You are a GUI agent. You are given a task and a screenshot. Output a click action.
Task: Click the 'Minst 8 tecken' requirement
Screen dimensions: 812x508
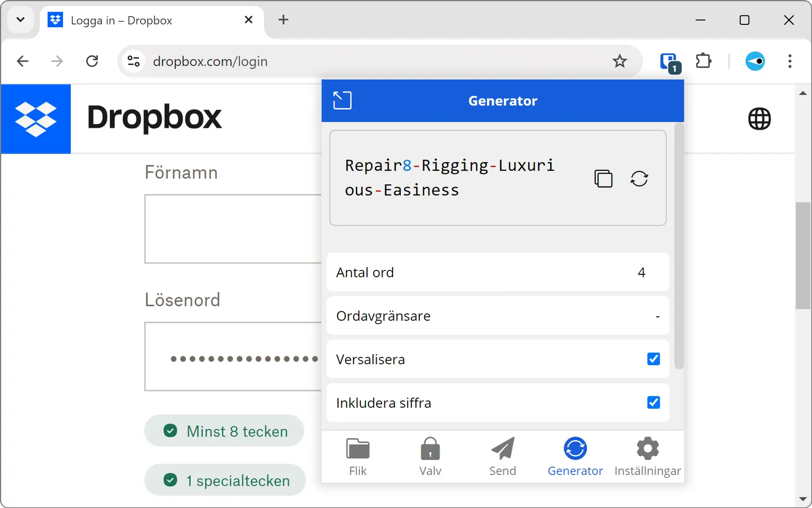pos(224,431)
